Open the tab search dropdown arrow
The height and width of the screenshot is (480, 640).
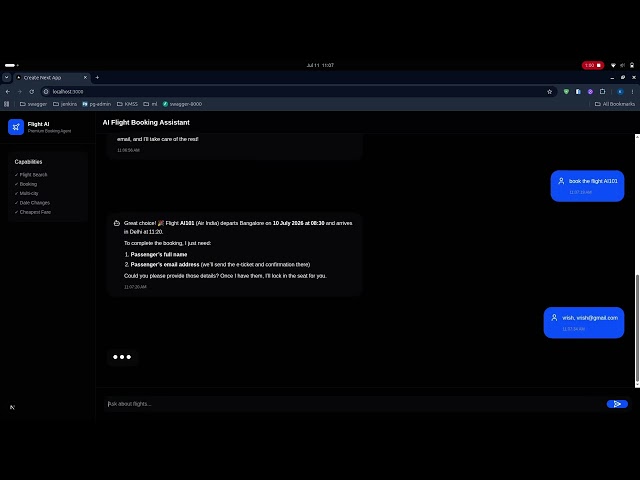tap(7, 77)
